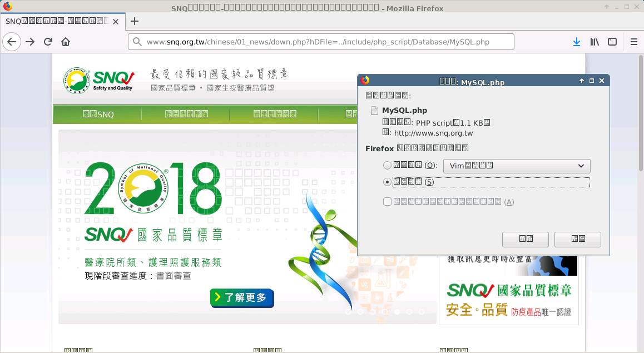644x353 pixels.
Task: Select the save file radio option (S)
Action: click(387, 182)
